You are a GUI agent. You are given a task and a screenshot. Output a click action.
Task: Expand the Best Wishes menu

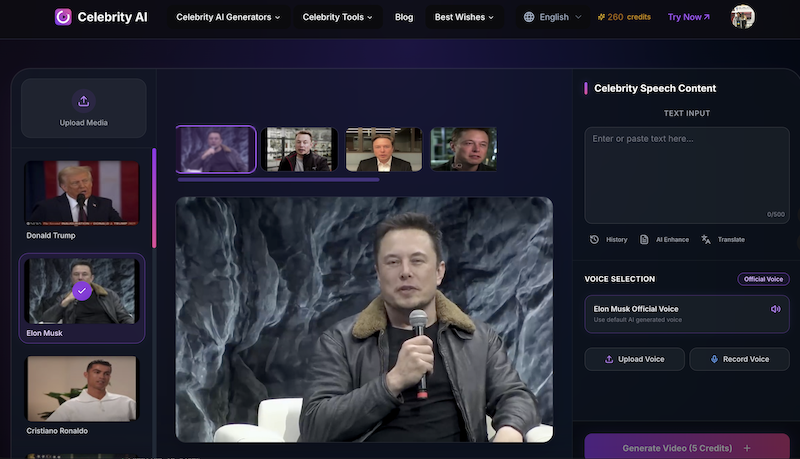464,17
